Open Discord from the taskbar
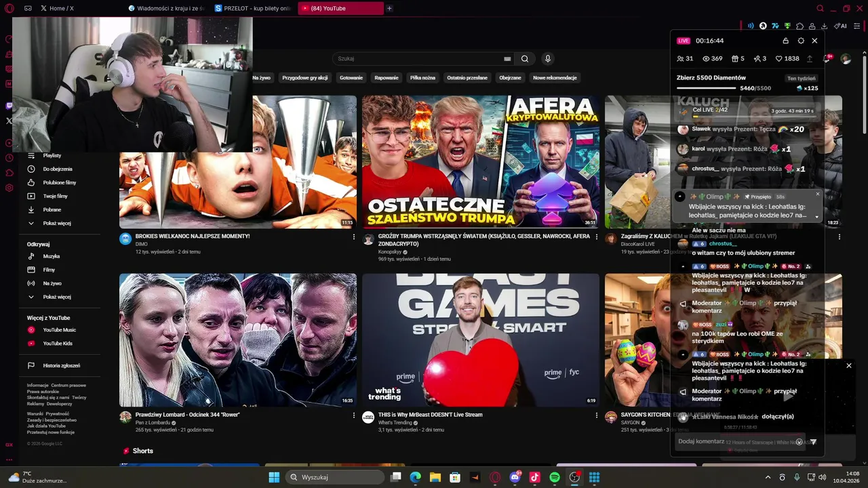This screenshot has width=868, height=488. [x=515, y=477]
